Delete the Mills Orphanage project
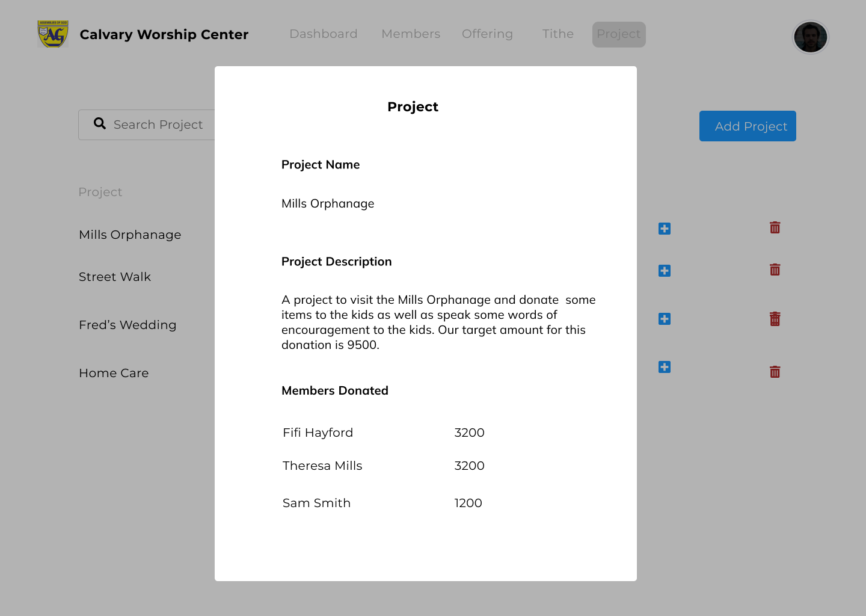Viewport: 866px width, 616px height. [x=775, y=227]
